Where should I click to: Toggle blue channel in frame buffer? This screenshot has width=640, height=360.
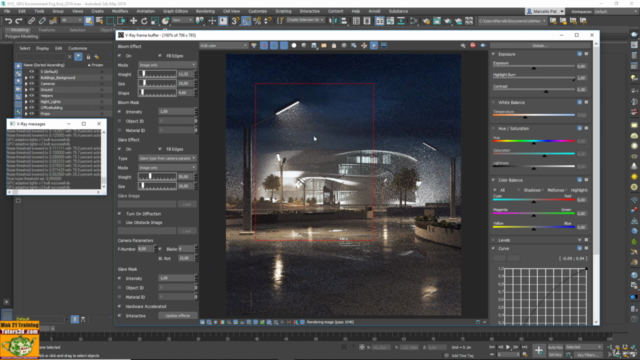(x=284, y=46)
